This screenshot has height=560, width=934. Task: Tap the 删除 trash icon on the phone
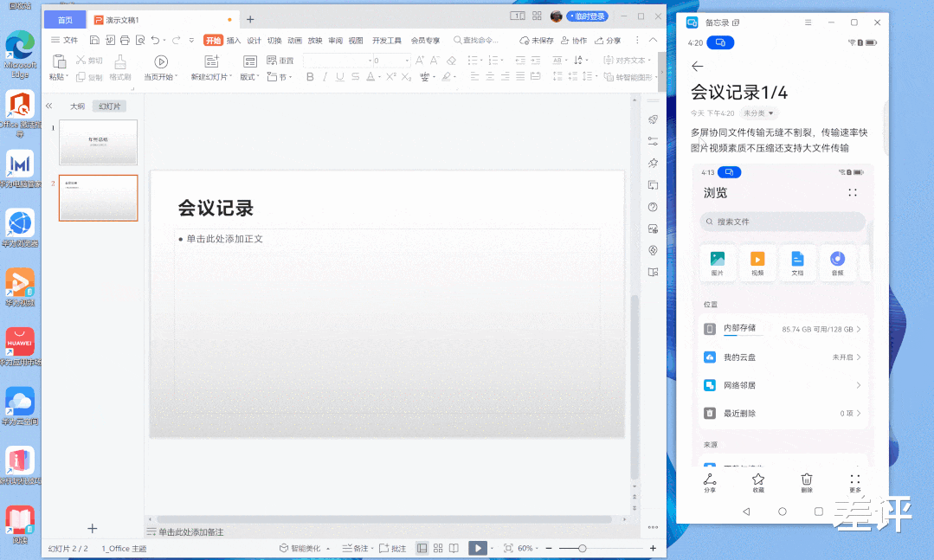(806, 481)
